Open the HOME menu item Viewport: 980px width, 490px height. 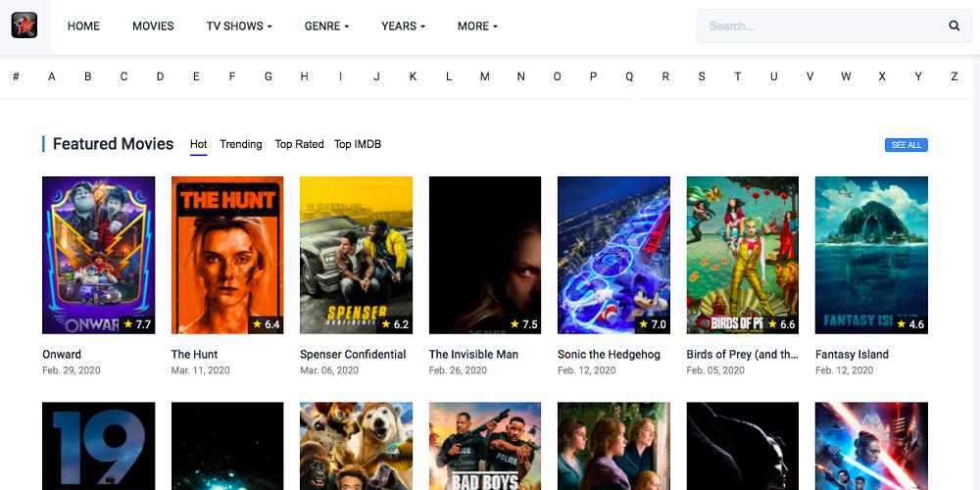tap(83, 26)
